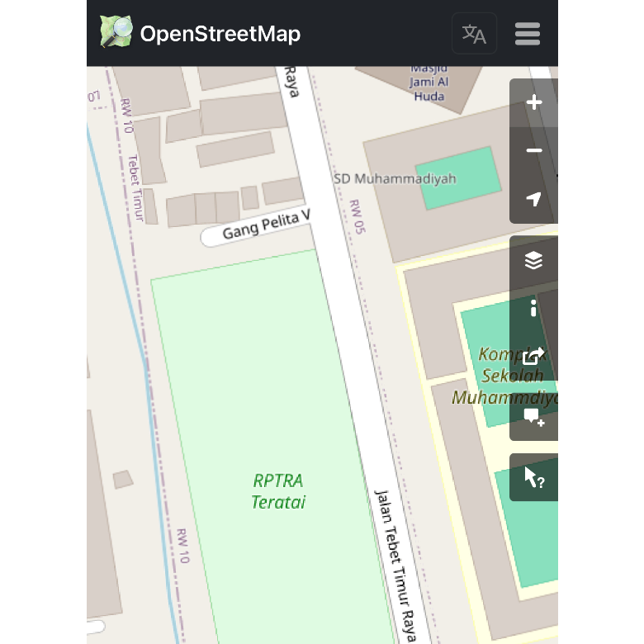Screen dimensions: 644x644
Task: Show my location on the map
Action: pyautogui.click(x=534, y=199)
